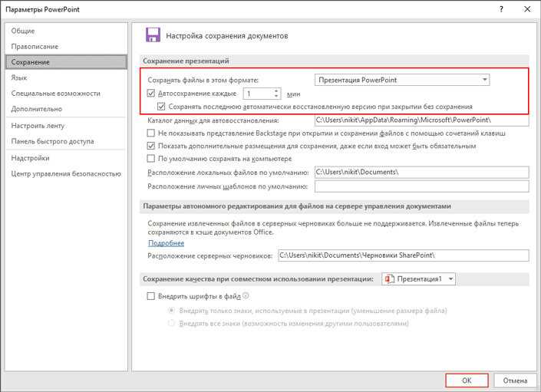Open the Общие category
Screen dimensions: 541x392
pyautogui.click(x=66, y=31)
